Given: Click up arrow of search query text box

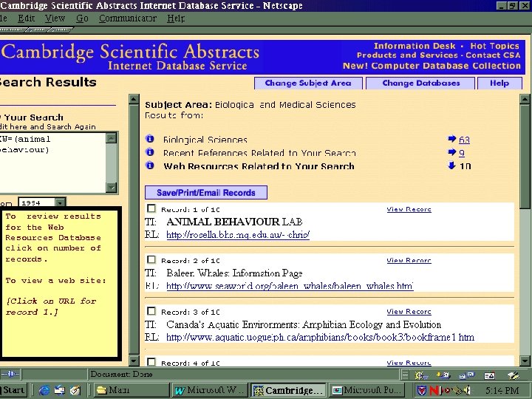Looking at the screenshot, I should (x=112, y=138).
